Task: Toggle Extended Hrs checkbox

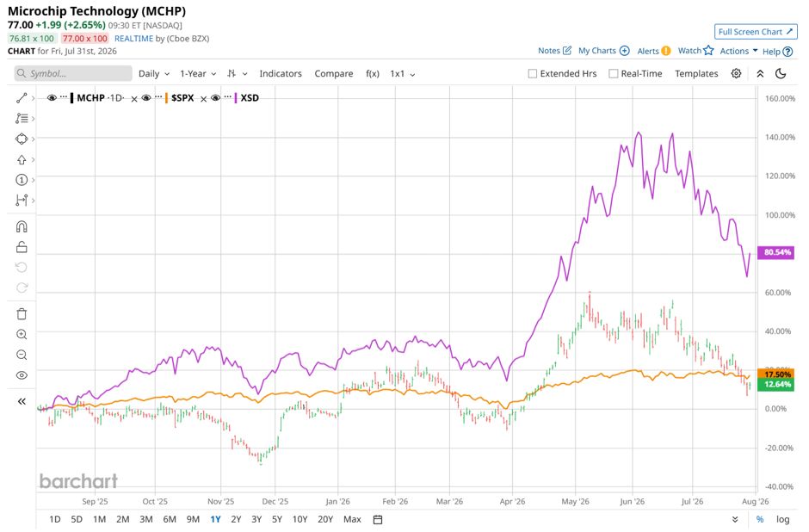Action: coord(533,74)
